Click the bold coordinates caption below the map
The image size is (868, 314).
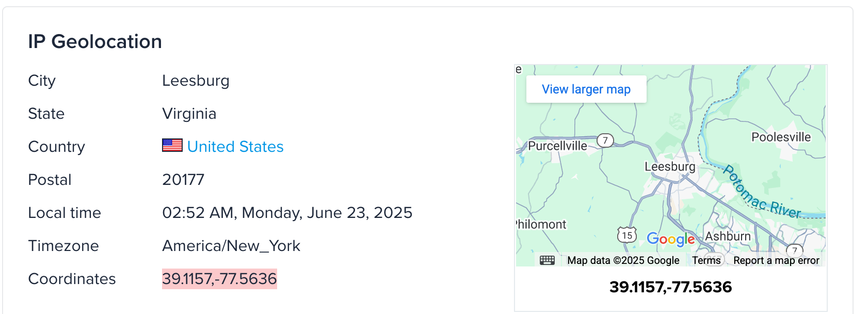(x=670, y=287)
